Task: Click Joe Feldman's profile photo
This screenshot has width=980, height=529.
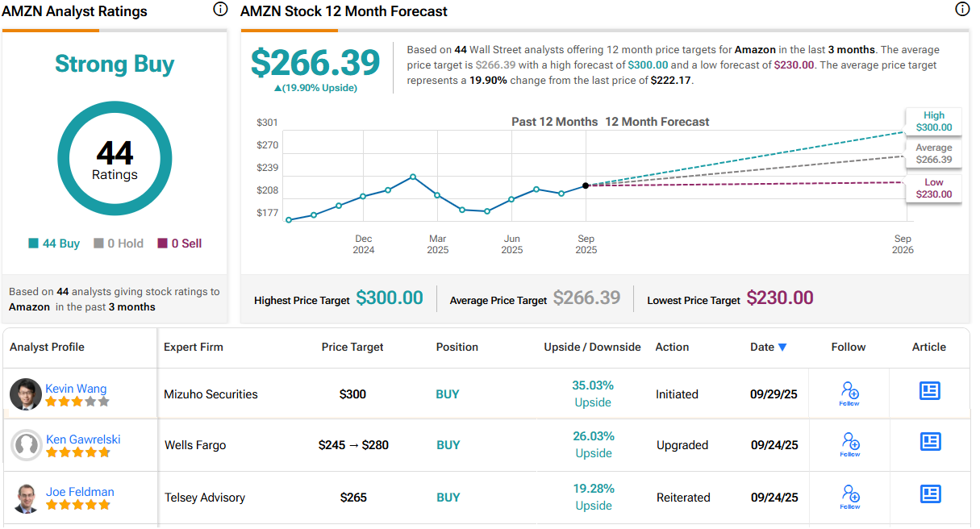Action: pos(26,498)
